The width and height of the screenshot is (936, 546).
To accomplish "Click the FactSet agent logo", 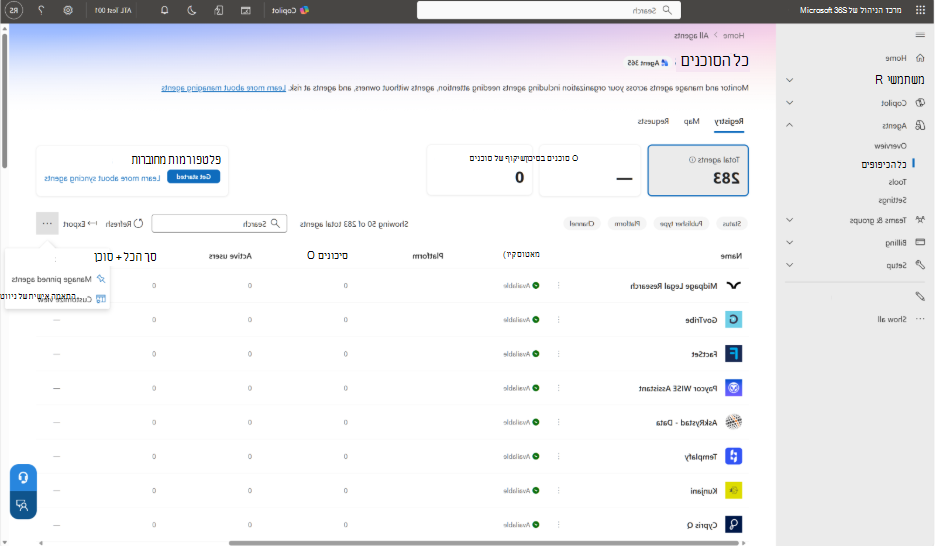I will [733, 353].
